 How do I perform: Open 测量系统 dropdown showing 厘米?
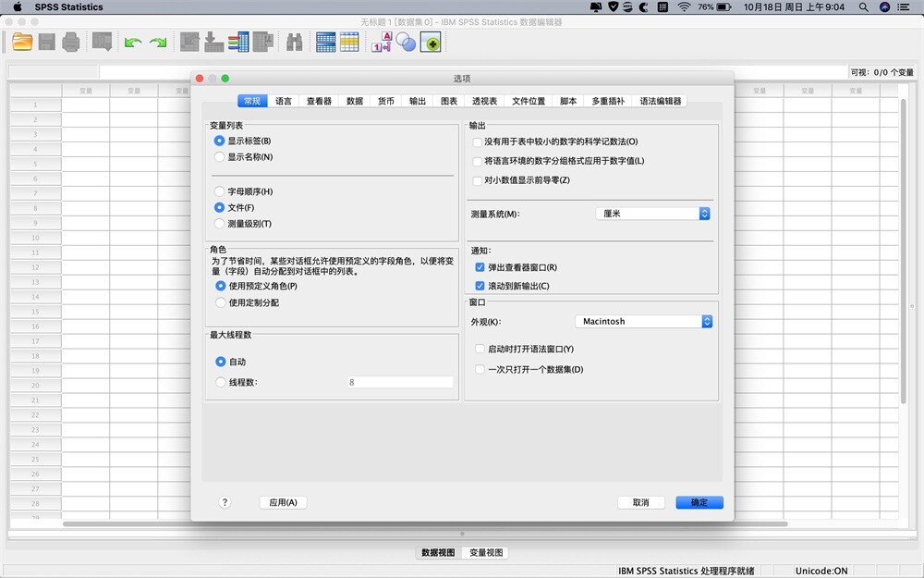point(652,214)
